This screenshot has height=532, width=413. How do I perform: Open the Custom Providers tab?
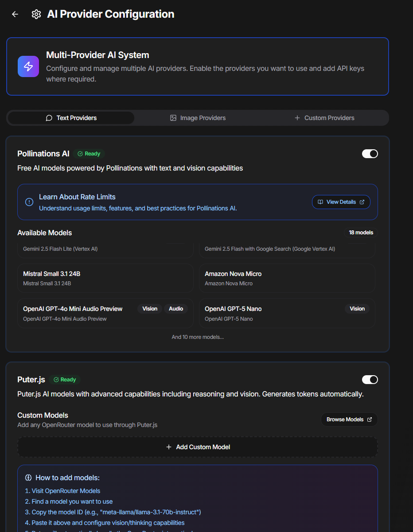point(324,118)
